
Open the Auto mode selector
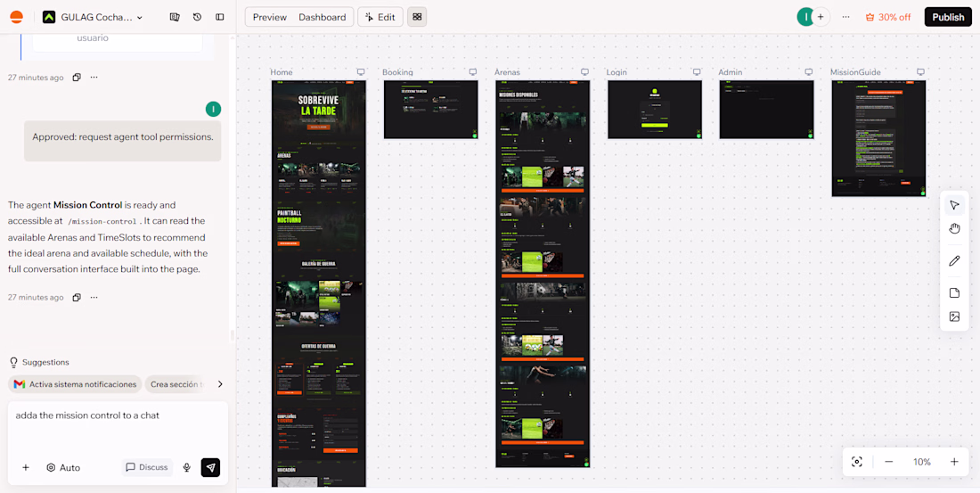[63, 467]
